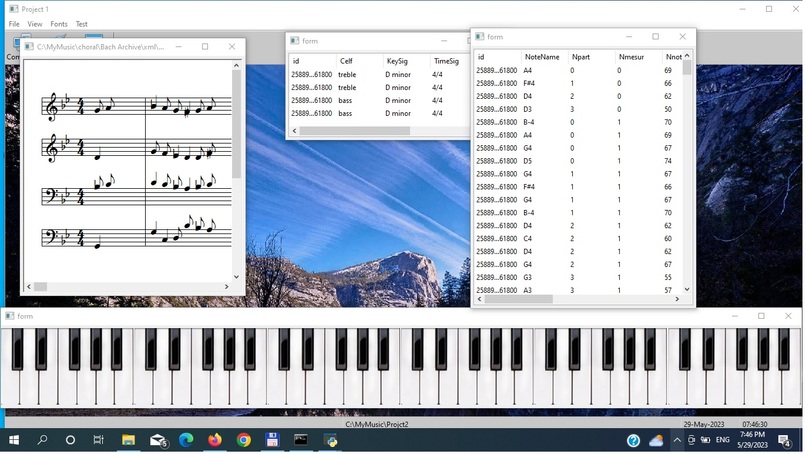Click the blue help question-mark tray icon
This screenshot has height=454, width=806.
633,441
